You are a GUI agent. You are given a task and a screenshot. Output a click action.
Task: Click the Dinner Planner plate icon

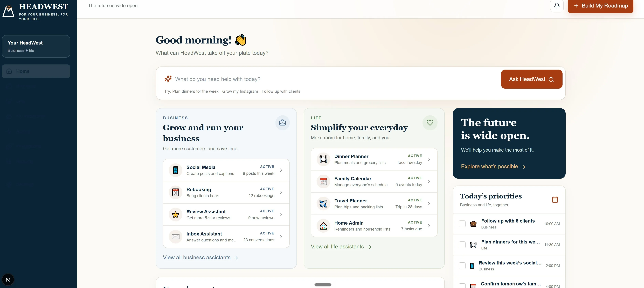pos(323,159)
